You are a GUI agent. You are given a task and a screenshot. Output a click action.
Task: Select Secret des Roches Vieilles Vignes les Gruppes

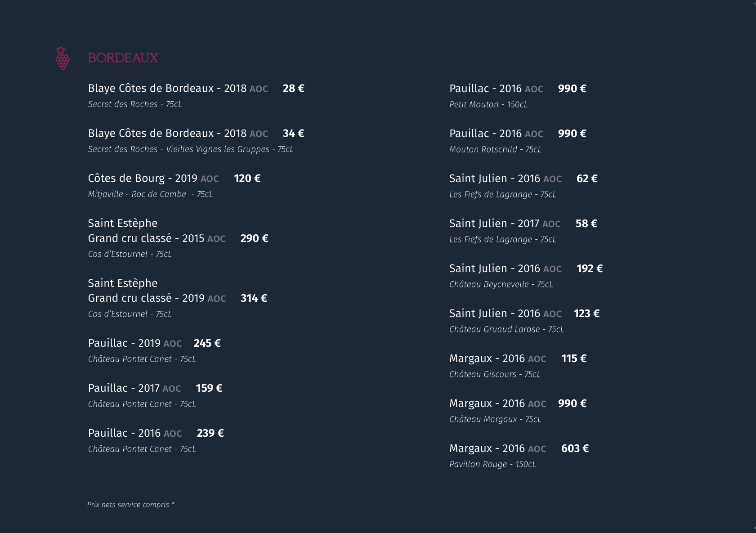191,149
